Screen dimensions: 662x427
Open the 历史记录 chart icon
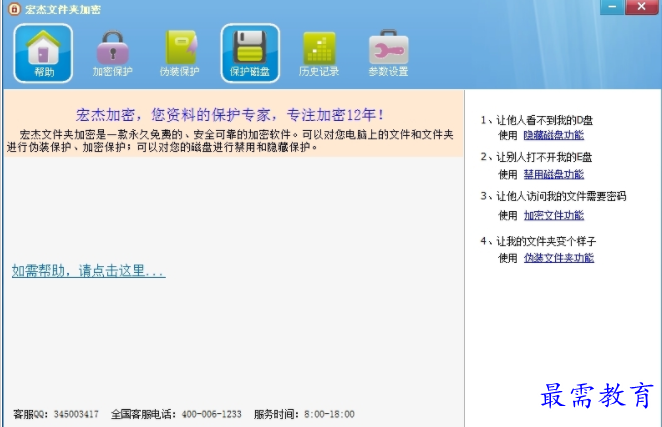(319, 53)
